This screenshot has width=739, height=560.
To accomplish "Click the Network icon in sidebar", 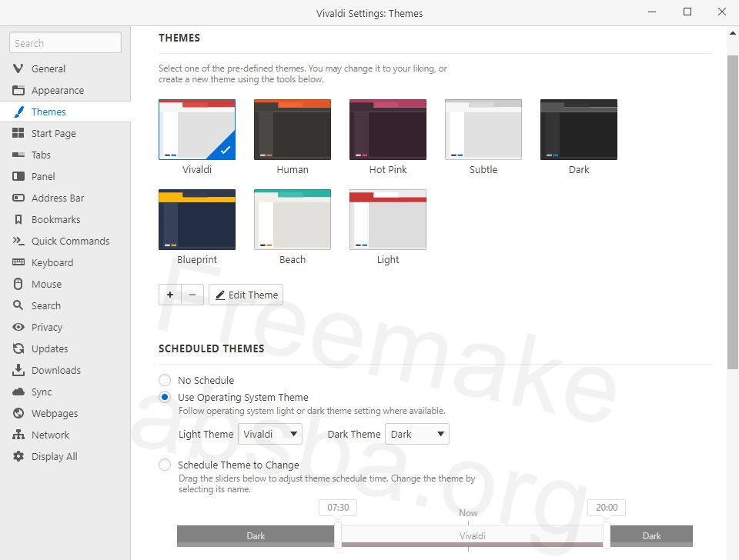I will [18, 435].
